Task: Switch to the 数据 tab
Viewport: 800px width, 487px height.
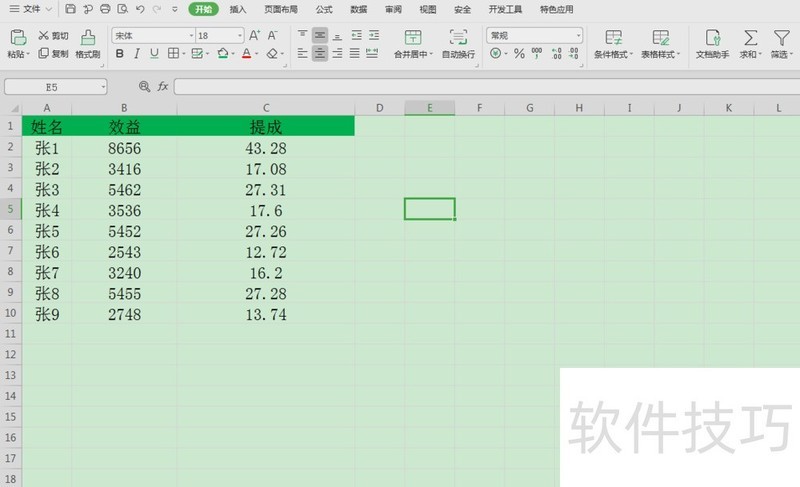Action: 359,9
